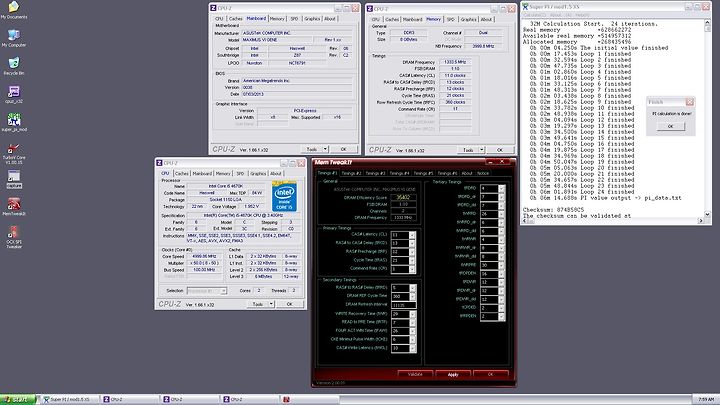
Task: Click Apply in MemTweakIt
Action: 453,375
